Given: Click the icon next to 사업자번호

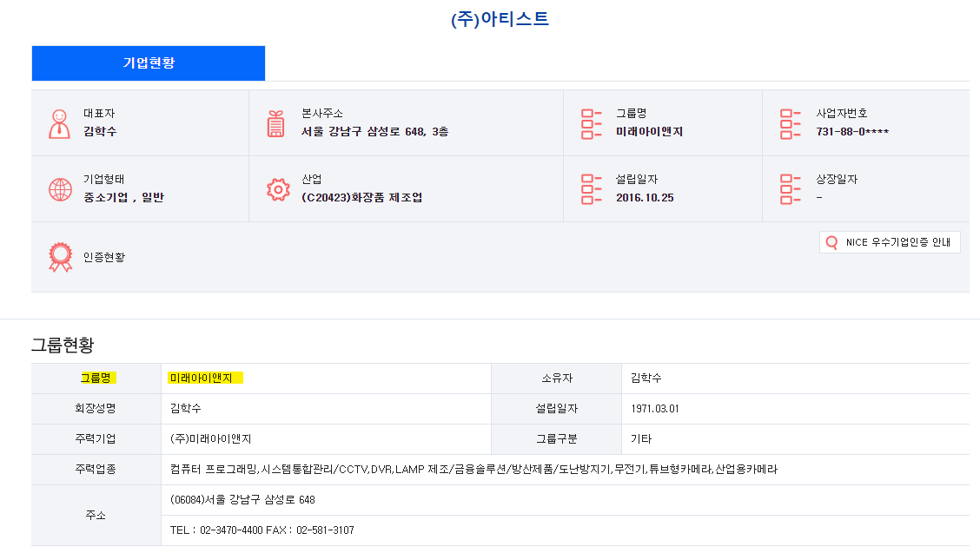Looking at the screenshot, I should pyautogui.click(x=790, y=122).
